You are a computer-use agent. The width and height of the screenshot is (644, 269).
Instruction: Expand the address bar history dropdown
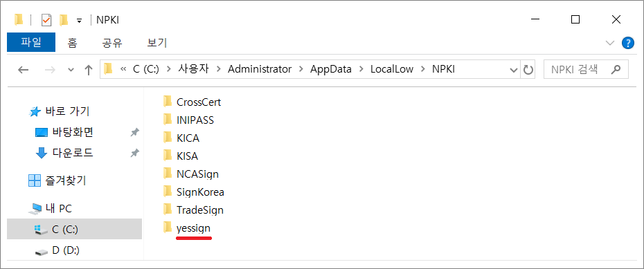514,70
